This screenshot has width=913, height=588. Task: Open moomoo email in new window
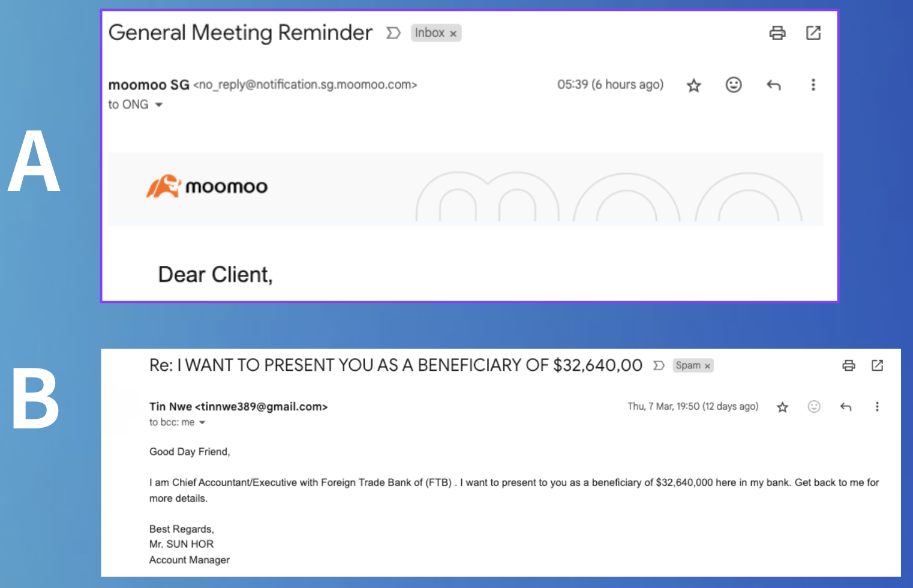[813, 33]
